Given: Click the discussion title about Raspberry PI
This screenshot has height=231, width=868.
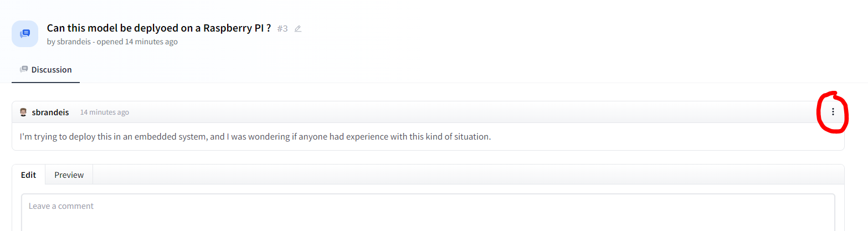Looking at the screenshot, I should [x=158, y=28].
